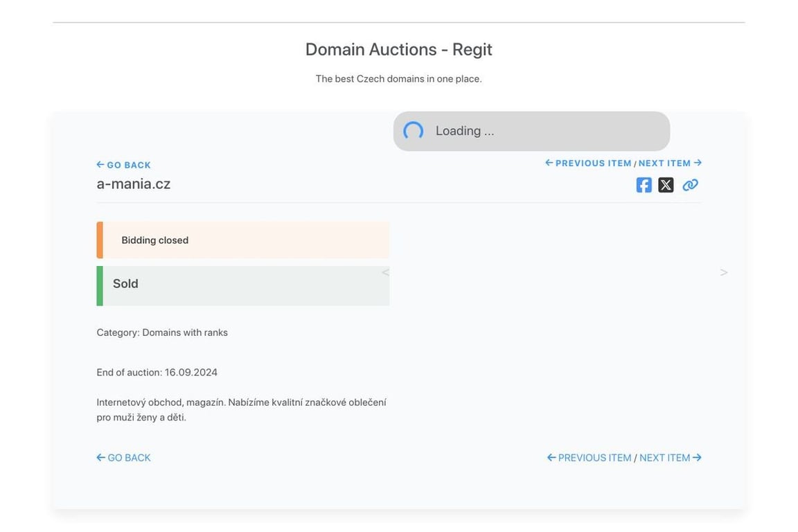Share the auction on X (Twitter)
Image resolution: width=798 pixels, height=532 pixels.
pos(666,185)
